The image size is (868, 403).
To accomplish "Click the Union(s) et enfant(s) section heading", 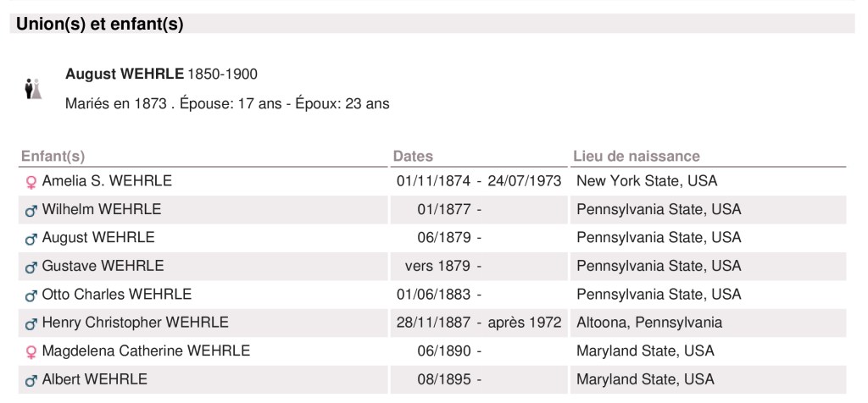I will pos(100,25).
